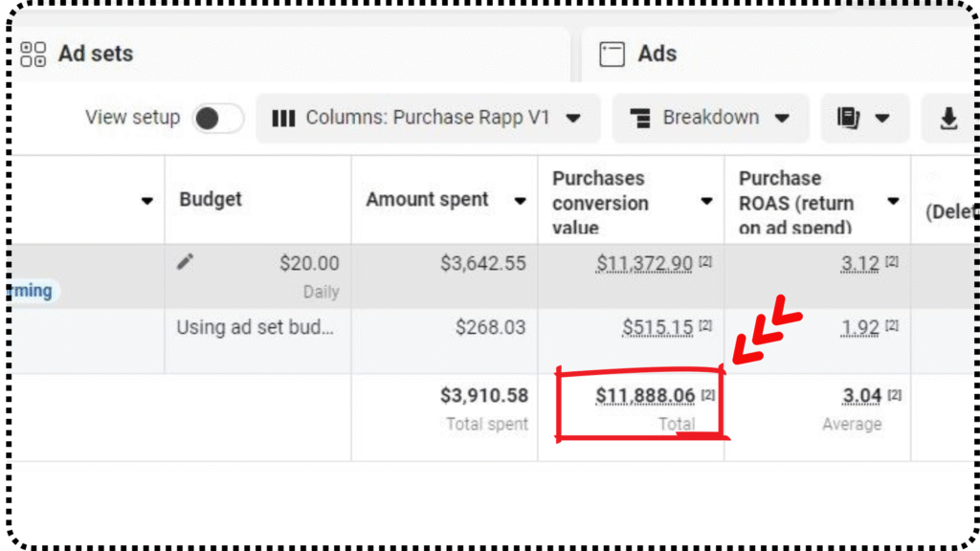Click the Ad sets grid icon
Screen dimensions: 980x551
pyautogui.click(x=33, y=54)
